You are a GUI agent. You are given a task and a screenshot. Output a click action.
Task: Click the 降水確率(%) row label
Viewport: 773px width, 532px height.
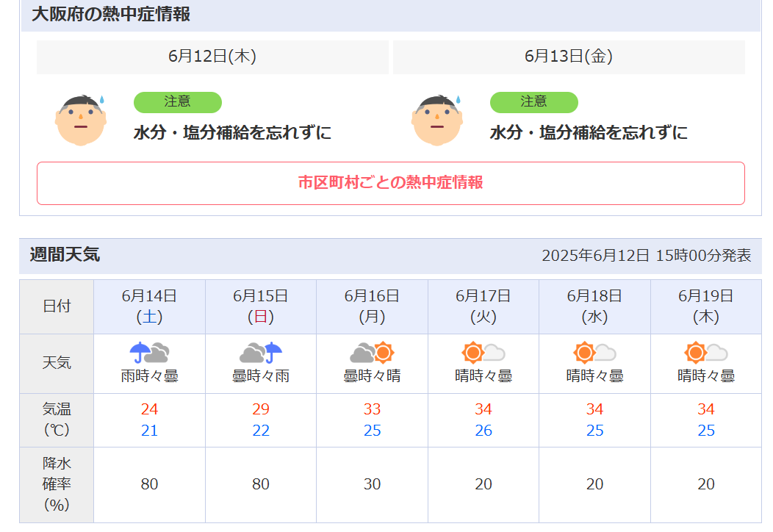(x=57, y=484)
